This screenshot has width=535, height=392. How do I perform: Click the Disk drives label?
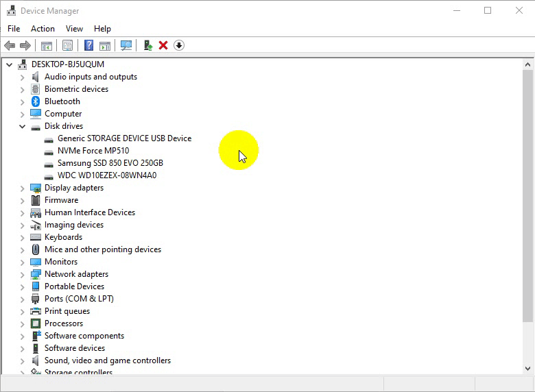(x=64, y=126)
